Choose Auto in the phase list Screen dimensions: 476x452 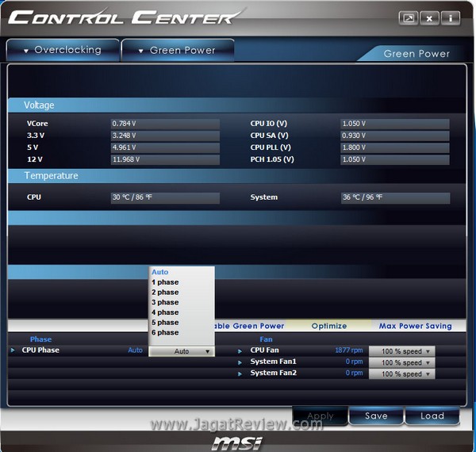click(160, 272)
